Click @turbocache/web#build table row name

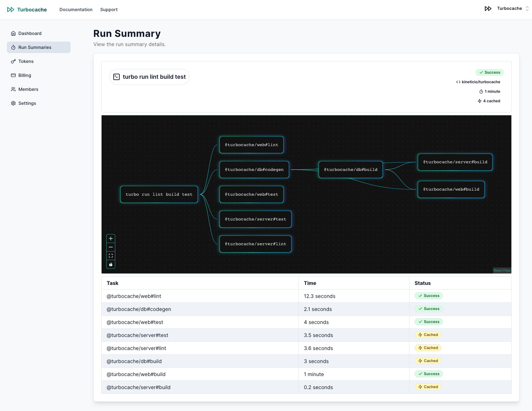[x=136, y=374]
